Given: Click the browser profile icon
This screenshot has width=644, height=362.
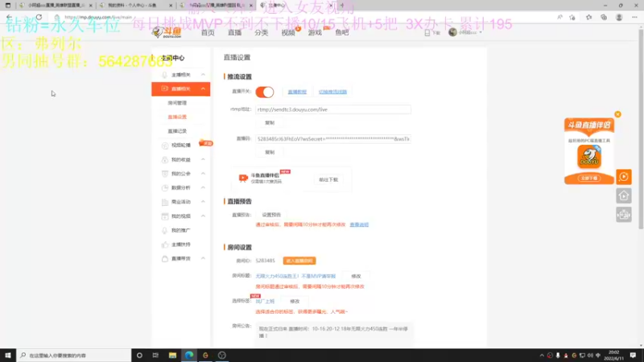Looking at the screenshot, I should [x=619, y=17].
